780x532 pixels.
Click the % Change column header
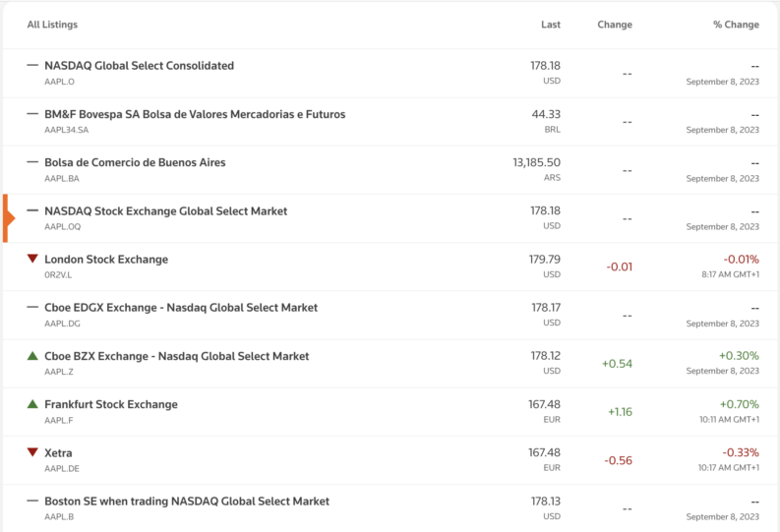point(736,25)
